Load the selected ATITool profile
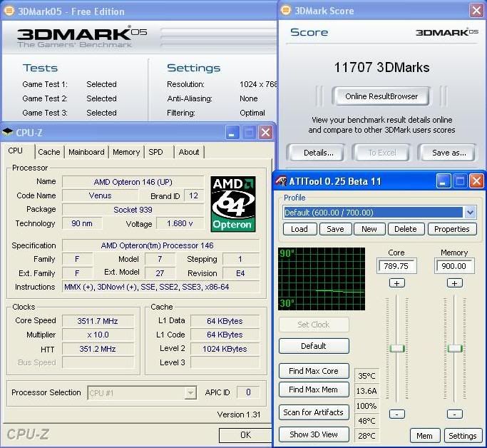The height and width of the screenshot is (448, 487). (x=299, y=229)
